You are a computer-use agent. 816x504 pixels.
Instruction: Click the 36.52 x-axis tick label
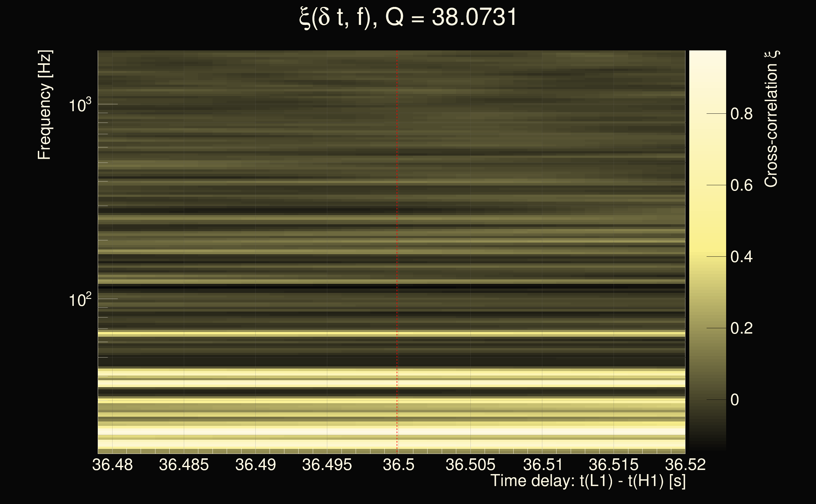point(685,465)
